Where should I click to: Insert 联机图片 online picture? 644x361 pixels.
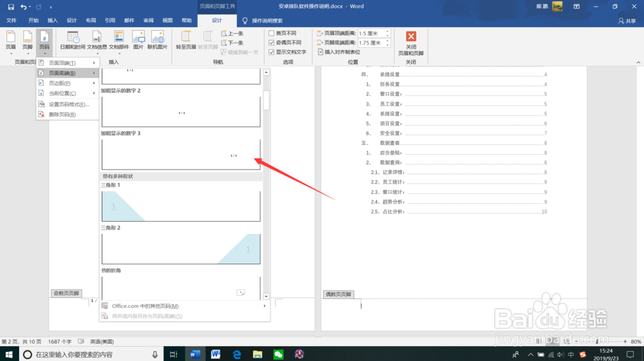tap(157, 41)
